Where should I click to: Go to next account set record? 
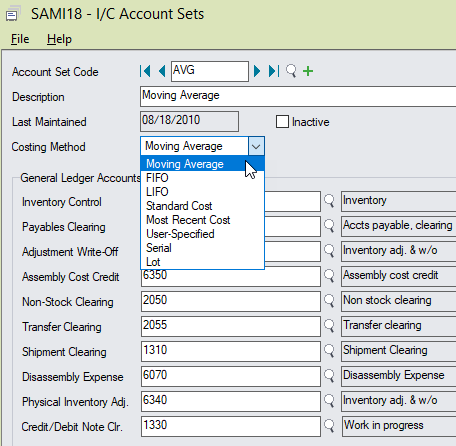[x=257, y=71]
